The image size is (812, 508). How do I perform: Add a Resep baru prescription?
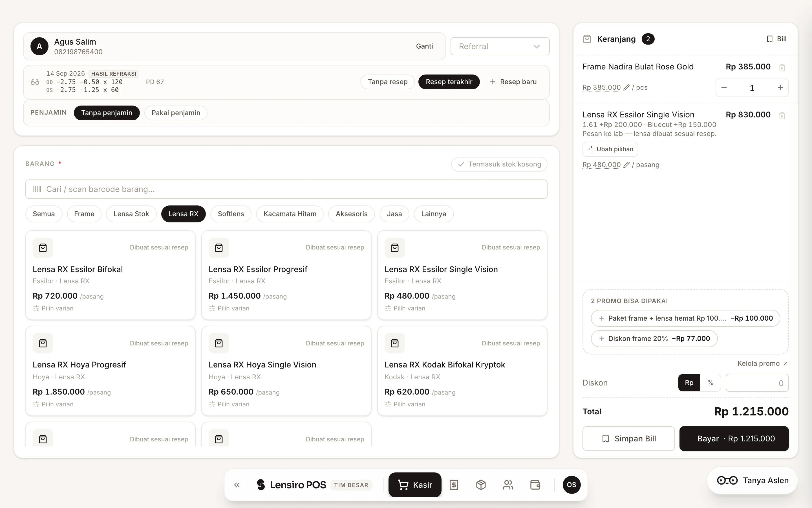[x=513, y=82]
